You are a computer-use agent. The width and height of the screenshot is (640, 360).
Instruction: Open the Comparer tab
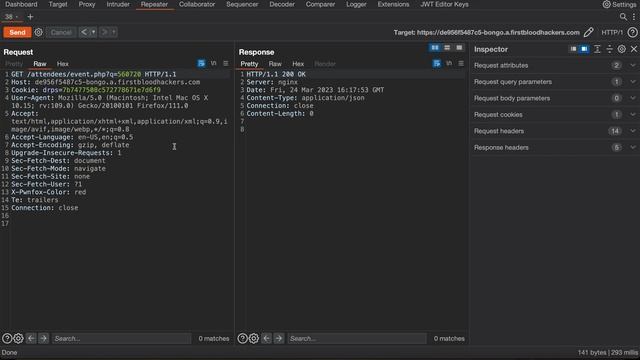coord(320,4)
